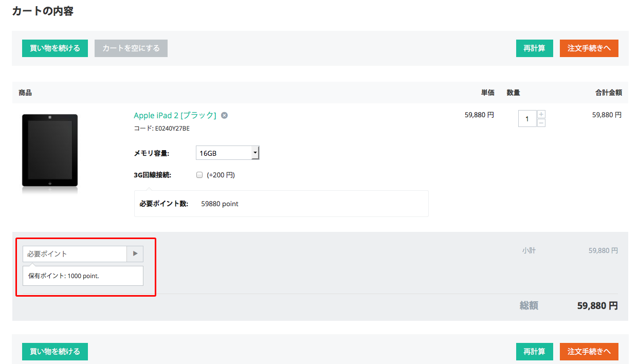This screenshot has width=638, height=364.
Task: Open the メモリ容量 16GB dropdown
Action: click(227, 153)
